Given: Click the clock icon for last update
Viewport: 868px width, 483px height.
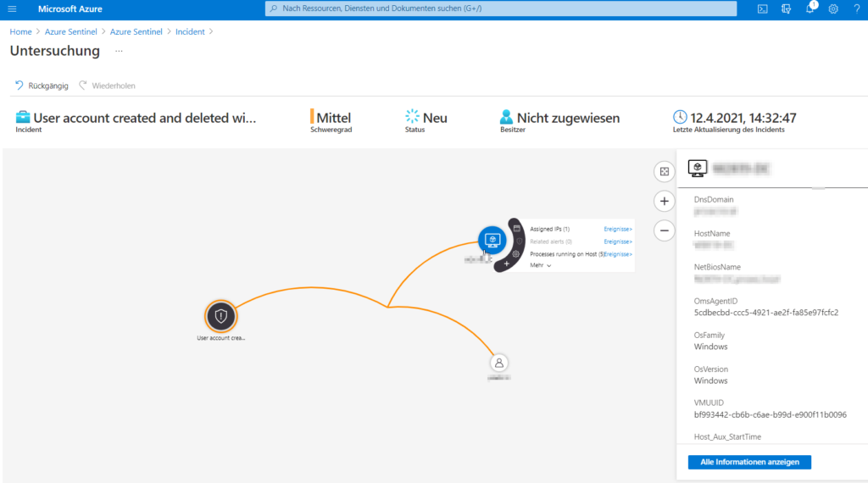Looking at the screenshot, I should pos(680,117).
